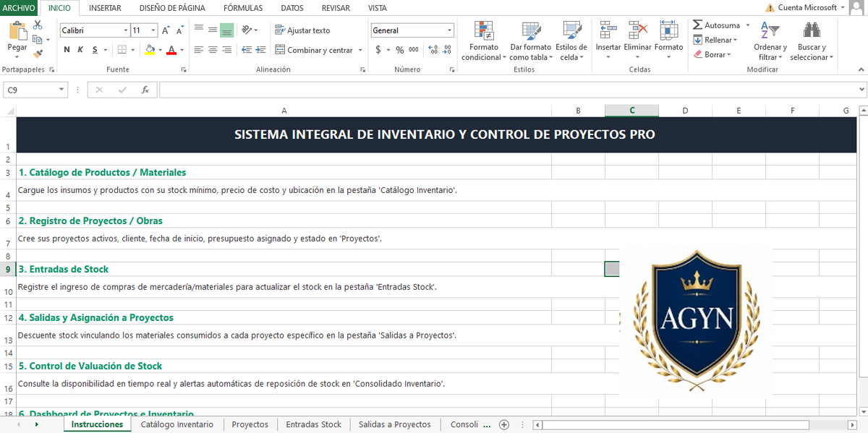
Task: Toggle underline formatting with S
Action: (x=95, y=50)
